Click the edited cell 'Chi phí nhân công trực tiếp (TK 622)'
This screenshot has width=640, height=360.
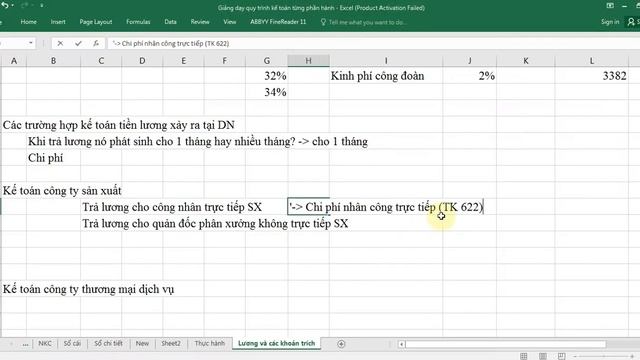(x=386, y=207)
